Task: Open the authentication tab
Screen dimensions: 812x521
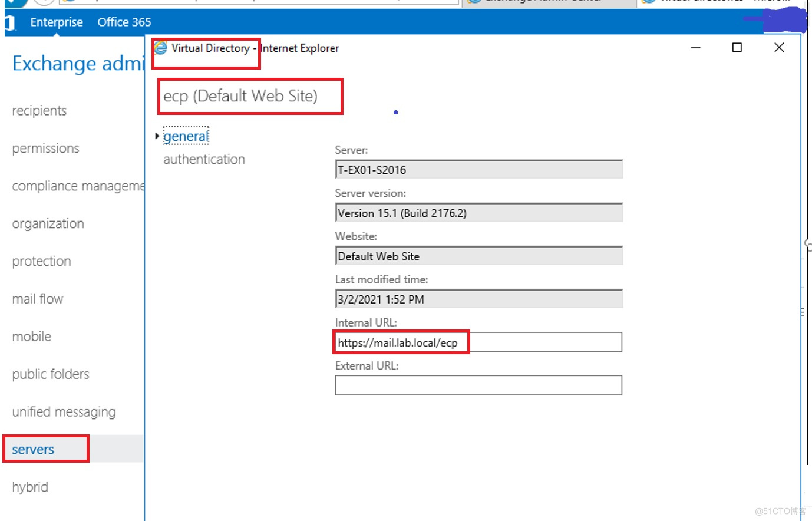Action: pyautogui.click(x=204, y=159)
